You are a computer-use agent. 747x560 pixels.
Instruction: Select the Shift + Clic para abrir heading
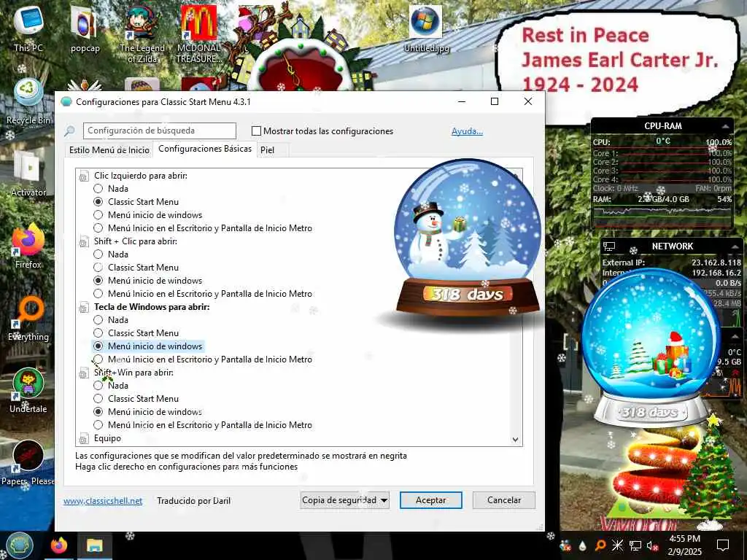coord(135,241)
